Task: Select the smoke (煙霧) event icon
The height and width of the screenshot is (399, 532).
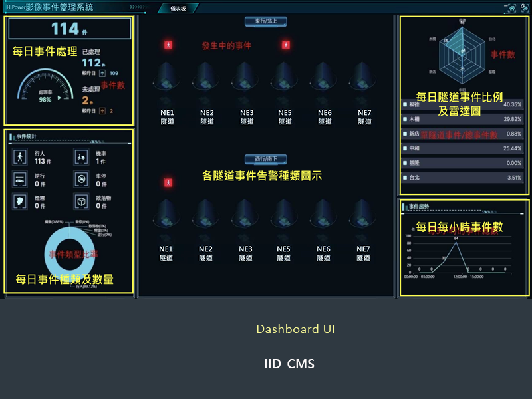Action: 20,201
